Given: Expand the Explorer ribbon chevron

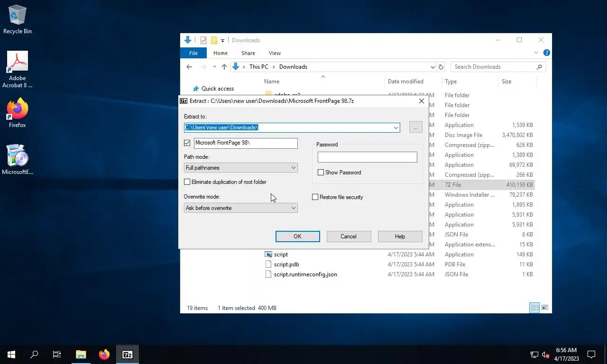Looking at the screenshot, I should [x=536, y=53].
